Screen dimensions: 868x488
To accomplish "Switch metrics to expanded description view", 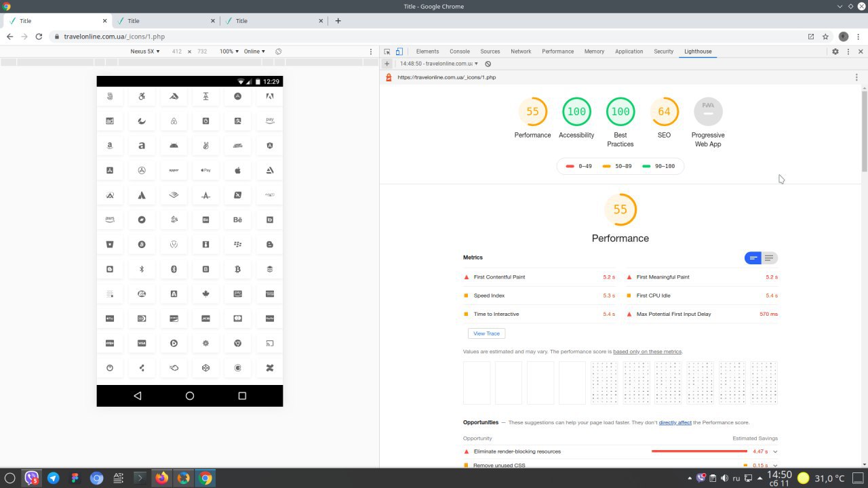I will click(x=769, y=258).
